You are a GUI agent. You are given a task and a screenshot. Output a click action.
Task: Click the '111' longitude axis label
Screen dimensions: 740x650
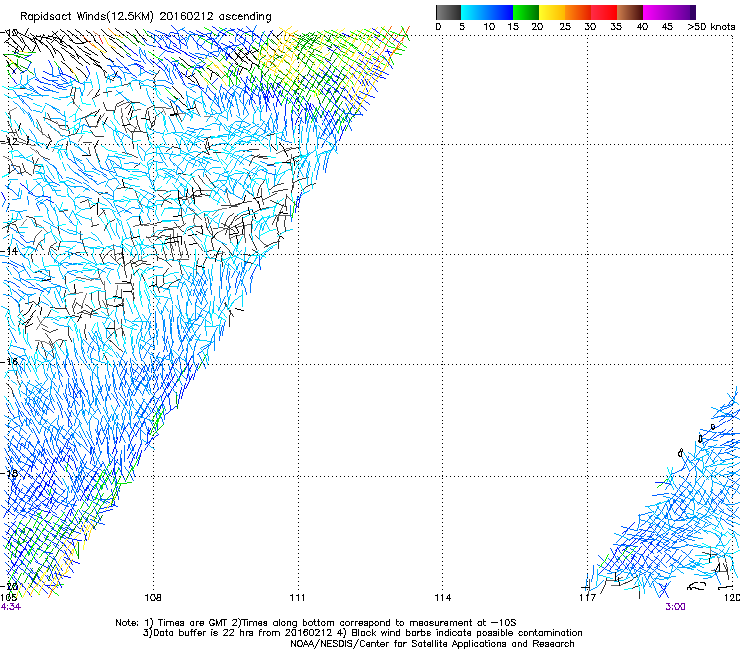click(297, 598)
